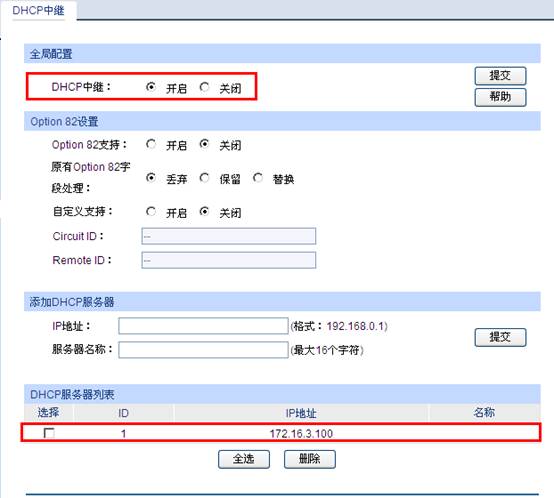The height and width of the screenshot is (498, 554).
Task: Focus the 服务器名称 input box
Action: point(203,350)
